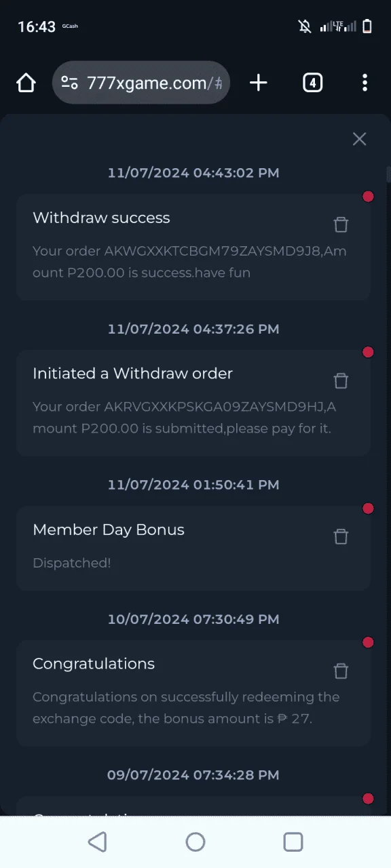Tap the Android back navigation button

(98, 842)
